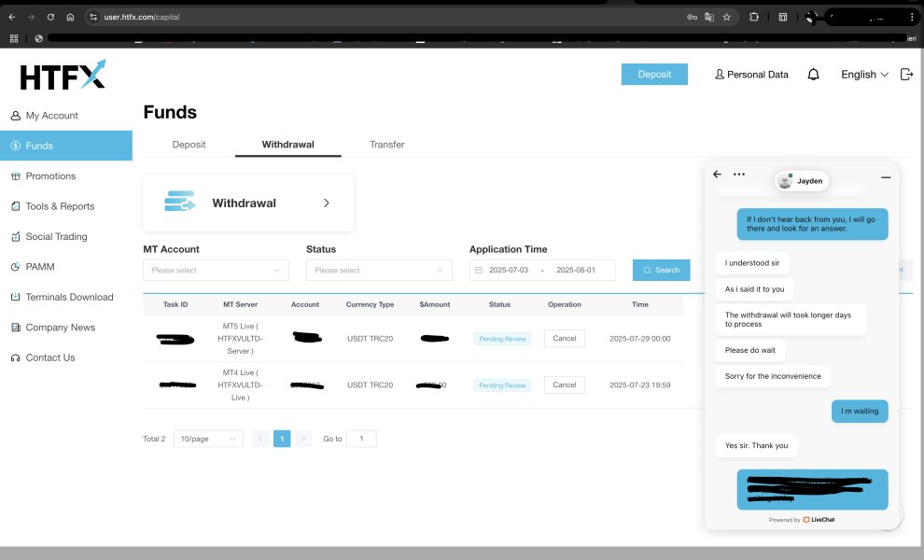This screenshot has width=924, height=560.
Task: Click the HTFX logo
Action: point(63,75)
